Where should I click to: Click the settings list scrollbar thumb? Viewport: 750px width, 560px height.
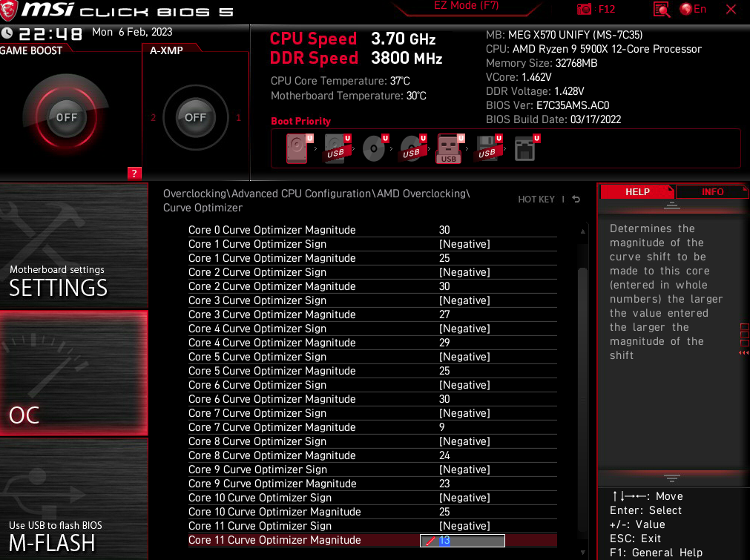[x=582, y=399]
